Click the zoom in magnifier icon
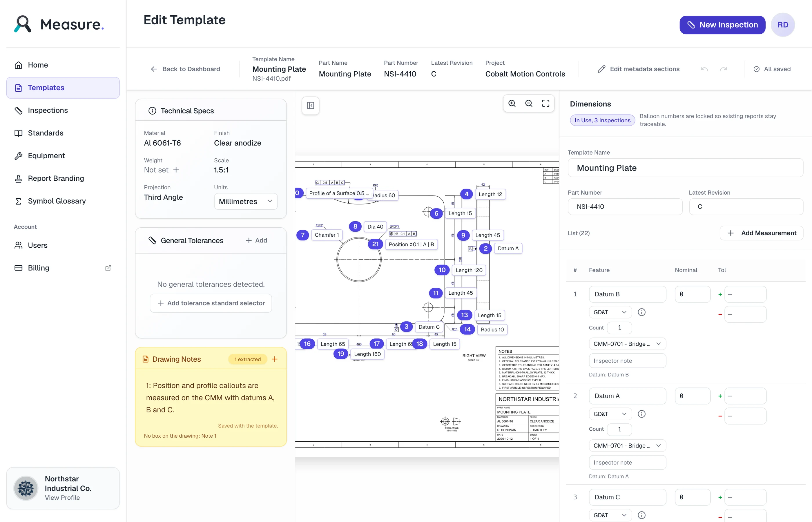The image size is (812, 522). [x=512, y=103]
